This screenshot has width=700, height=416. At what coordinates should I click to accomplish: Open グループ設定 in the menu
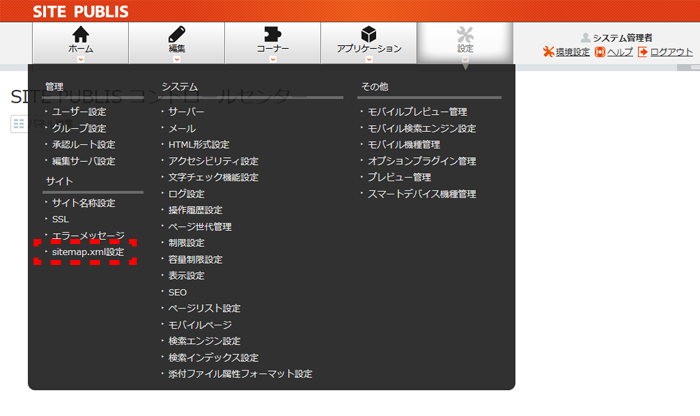[79, 128]
